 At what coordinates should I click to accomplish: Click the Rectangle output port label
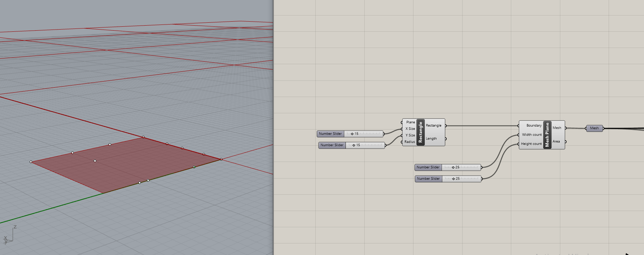[x=433, y=126]
